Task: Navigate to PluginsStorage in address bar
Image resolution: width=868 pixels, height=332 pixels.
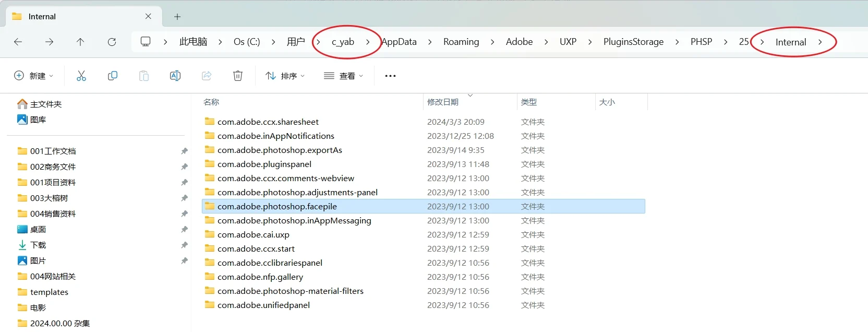Action: tap(634, 42)
